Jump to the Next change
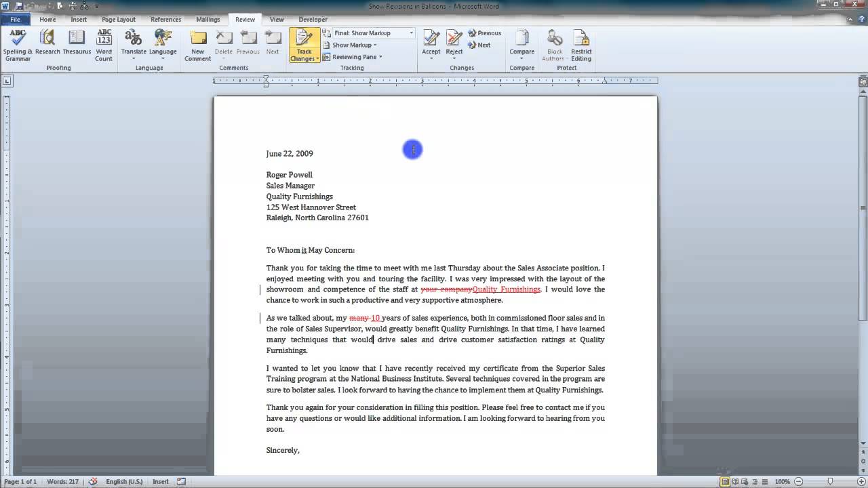Image resolution: width=868 pixels, height=488 pixels. click(479, 45)
